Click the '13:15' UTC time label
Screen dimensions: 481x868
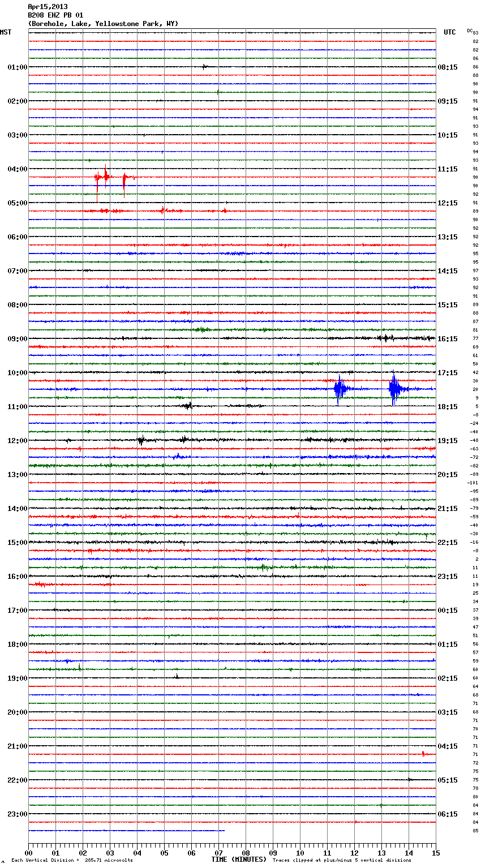pos(448,237)
